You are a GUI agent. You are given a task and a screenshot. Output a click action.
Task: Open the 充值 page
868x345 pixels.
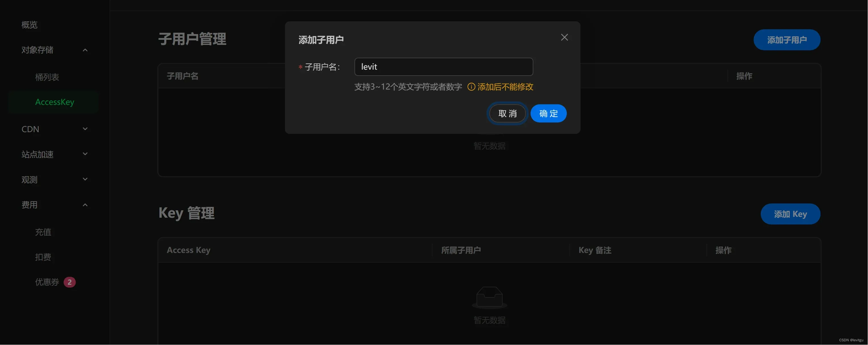(43, 232)
